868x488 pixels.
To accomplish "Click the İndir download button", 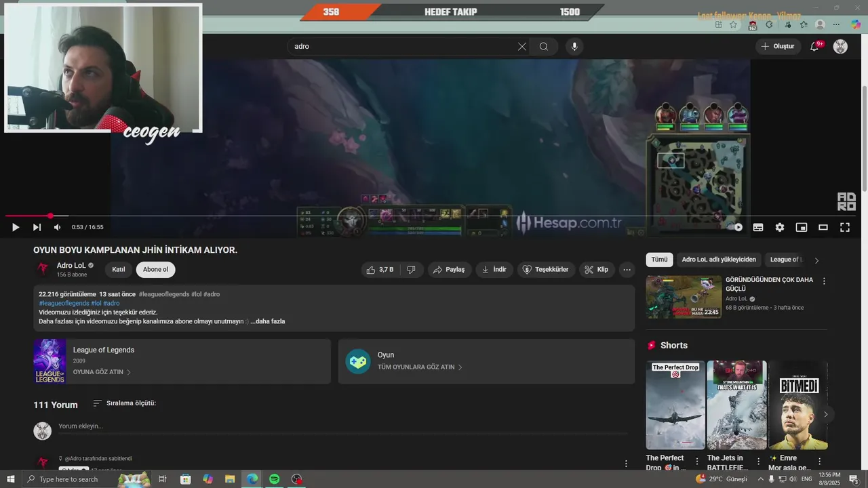I will pos(494,270).
